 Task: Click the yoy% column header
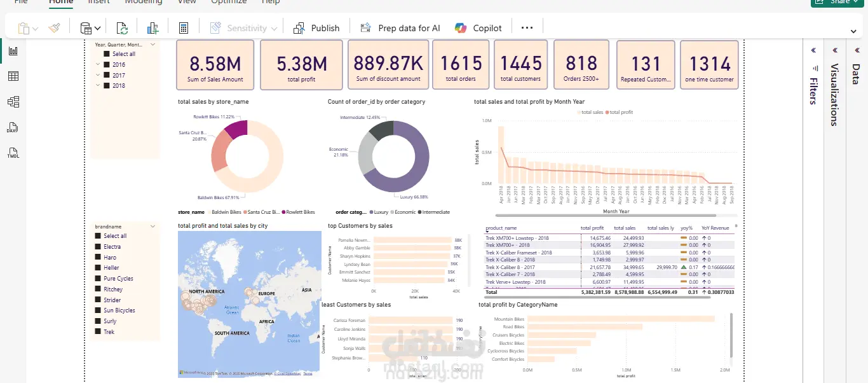686,228
